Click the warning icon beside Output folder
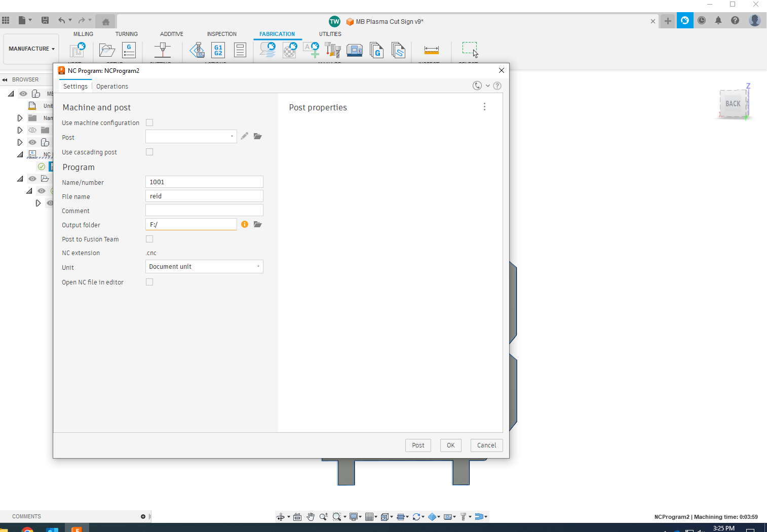 pyautogui.click(x=245, y=224)
